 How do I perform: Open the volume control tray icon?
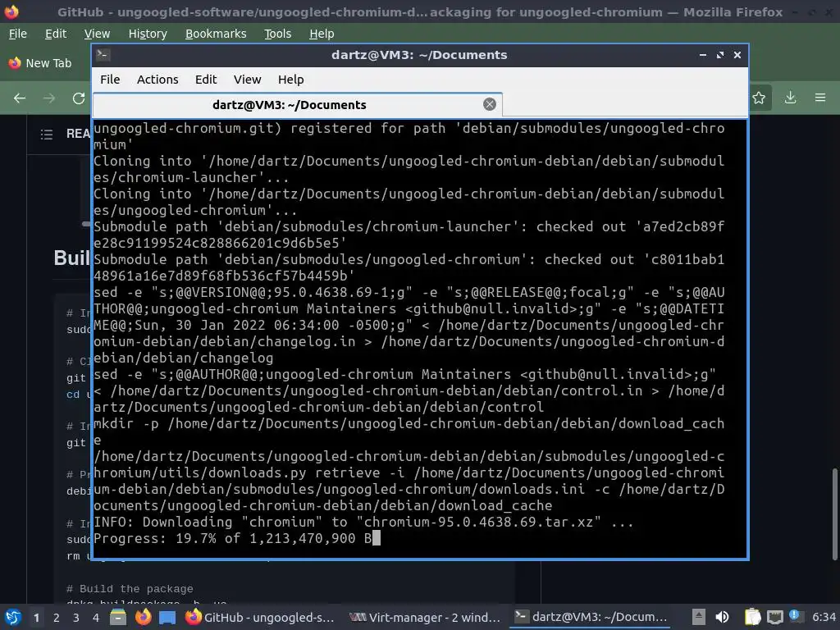(x=722, y=617)
